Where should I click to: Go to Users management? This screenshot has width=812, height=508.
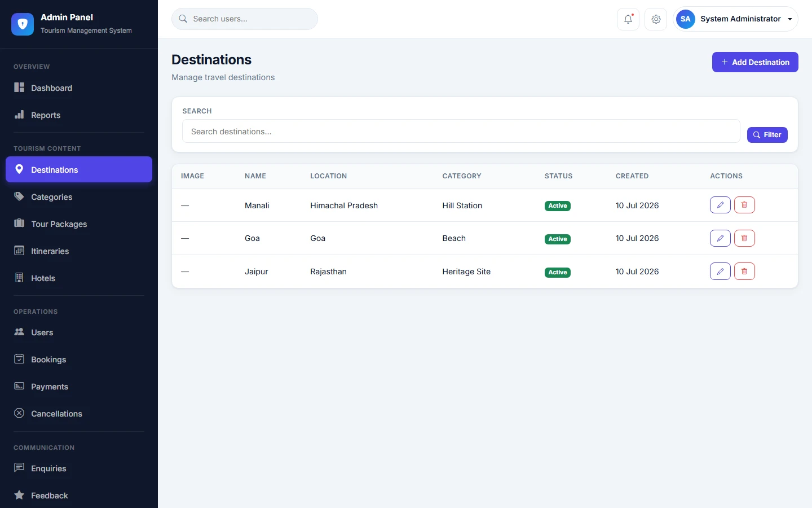79,332
